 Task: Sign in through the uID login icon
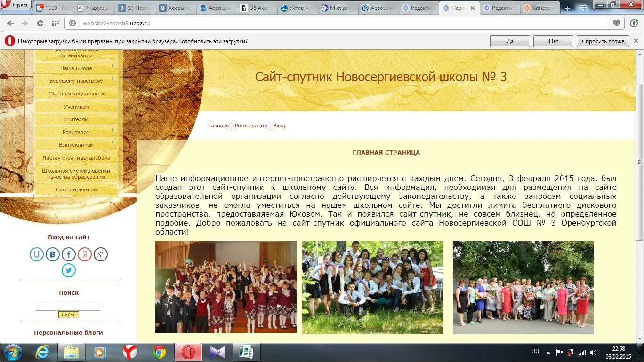[37, 254]
